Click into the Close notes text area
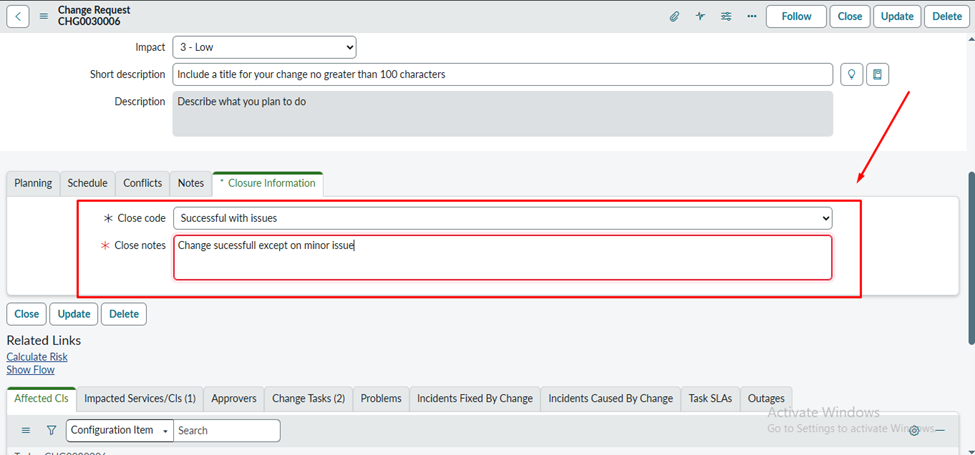 502,258
